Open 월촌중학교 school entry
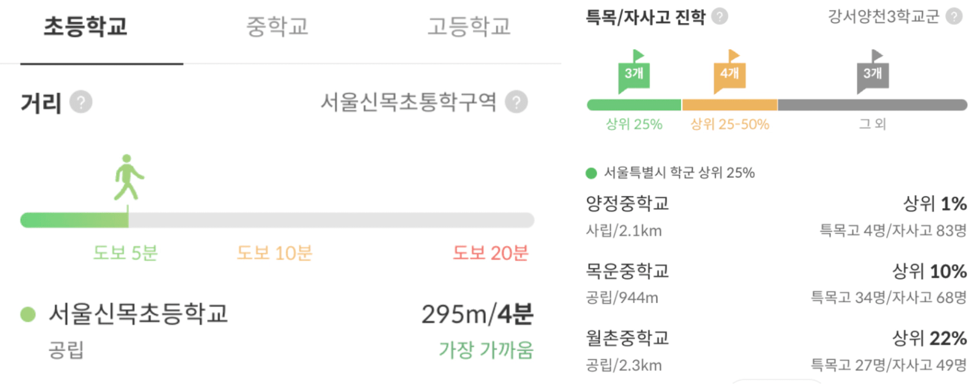 point(776,351)
